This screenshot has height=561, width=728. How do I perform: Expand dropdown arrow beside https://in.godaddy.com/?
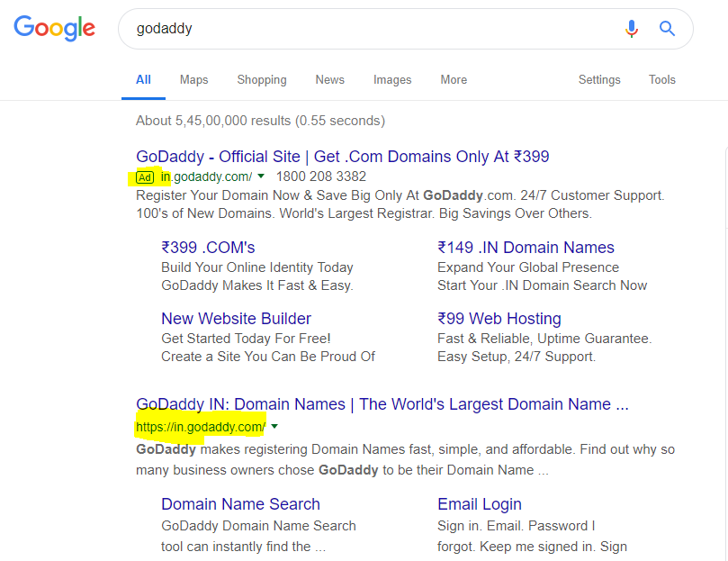(x=274, y=426)
